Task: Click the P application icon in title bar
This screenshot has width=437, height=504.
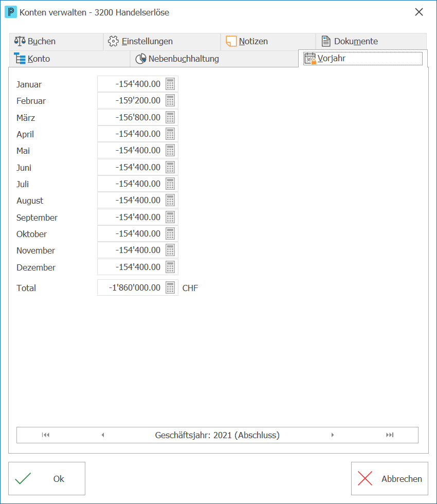Action: (x=11, y=12)
